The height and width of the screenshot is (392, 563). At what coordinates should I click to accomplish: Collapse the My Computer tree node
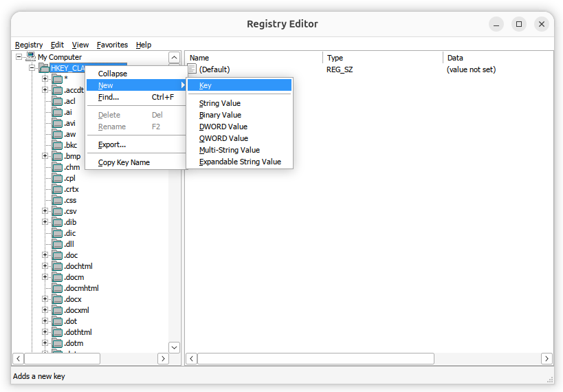click(x=19, y=57)
